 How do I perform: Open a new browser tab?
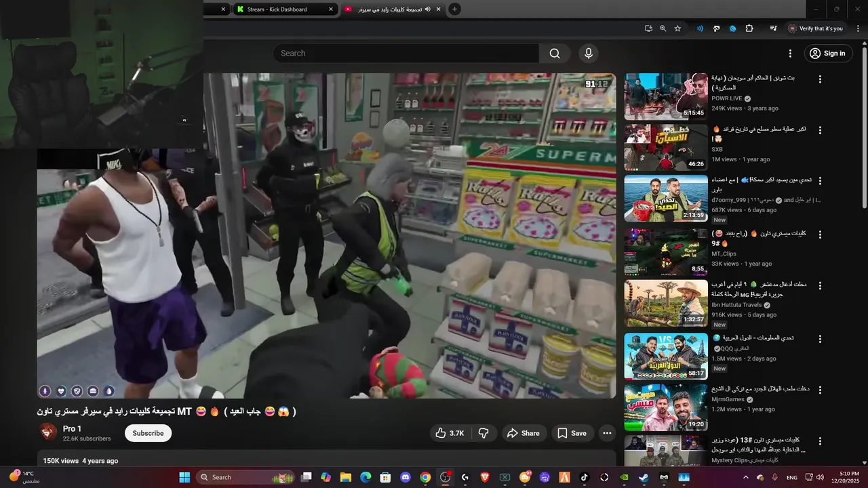pyautogui.click(x=454, y=9)
